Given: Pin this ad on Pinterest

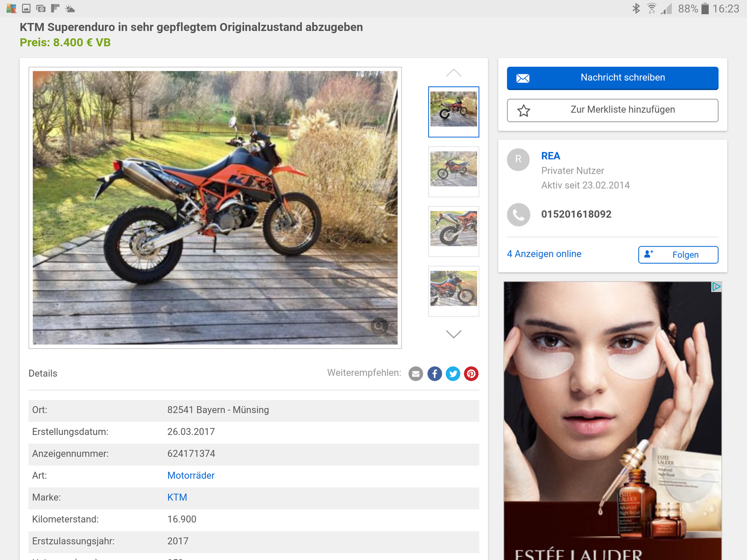Looking at the screenshot, I should tap(471, 374).
